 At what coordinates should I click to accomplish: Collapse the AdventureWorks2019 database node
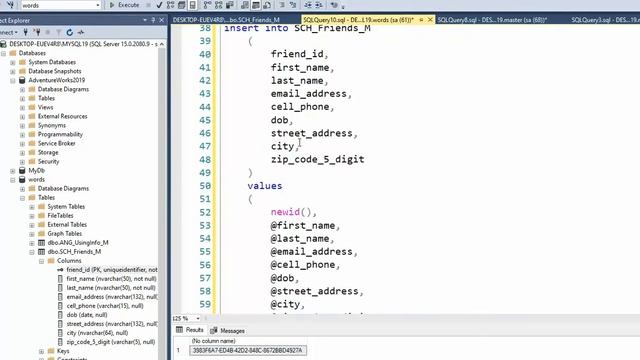pos(13,80)
